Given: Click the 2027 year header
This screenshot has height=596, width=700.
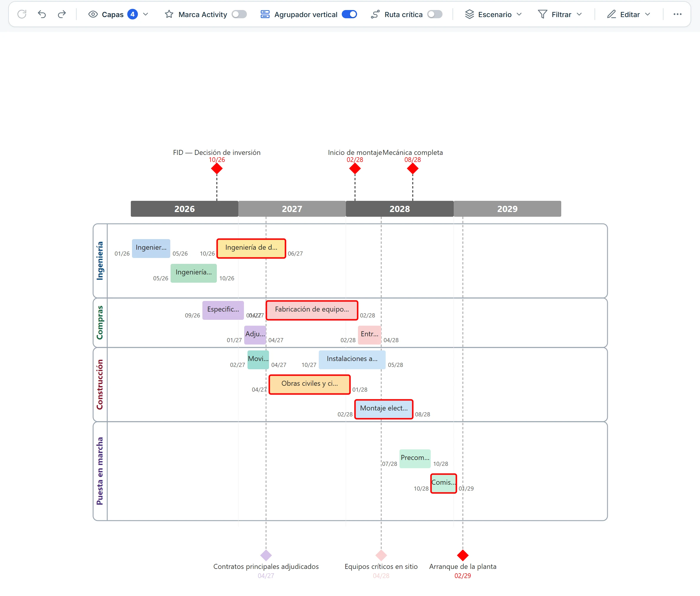Looking at the screenshot, I should [292, 209].
